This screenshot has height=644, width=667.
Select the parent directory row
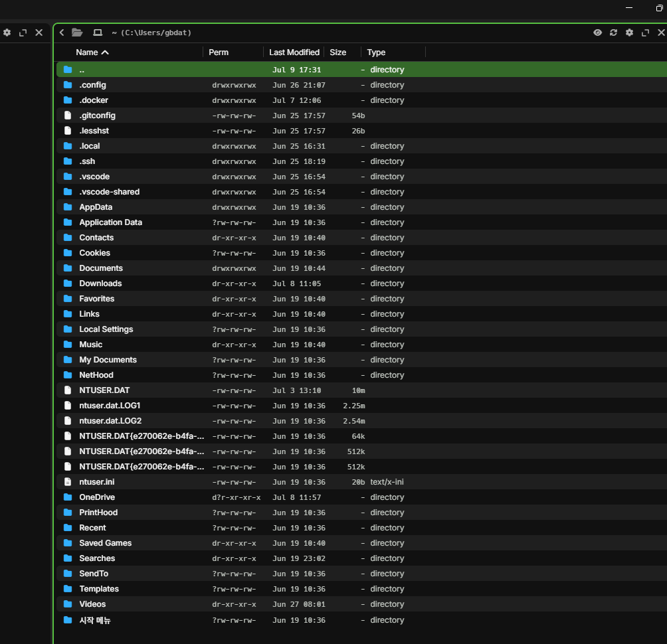pyautogui.click(x=361, y=70)
